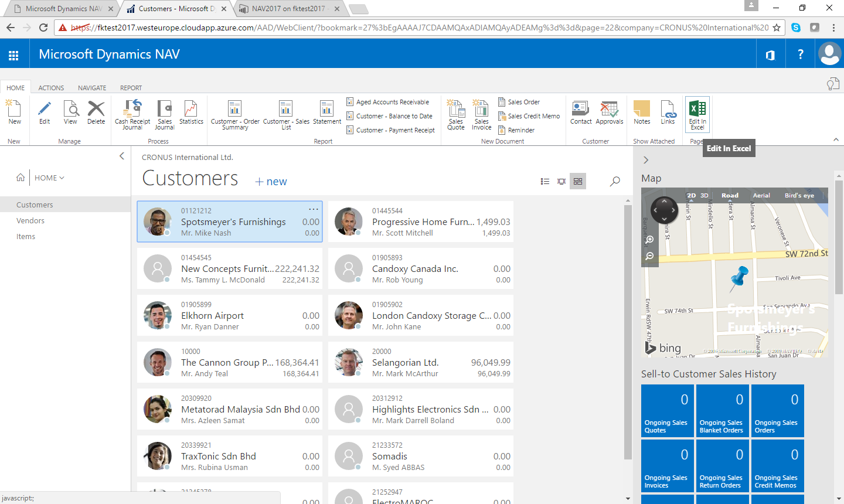Open the Statistics ribbon icon
This screenshot has width=844, height=504.
191,113
